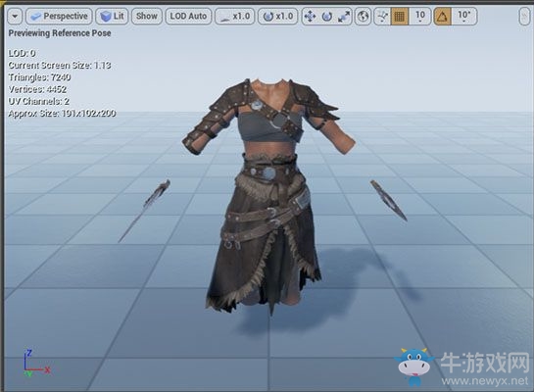Click the Vertices: 4452 stat
Image resolution: width=534 pixels, height=392 pixels.
coord(37,89)
